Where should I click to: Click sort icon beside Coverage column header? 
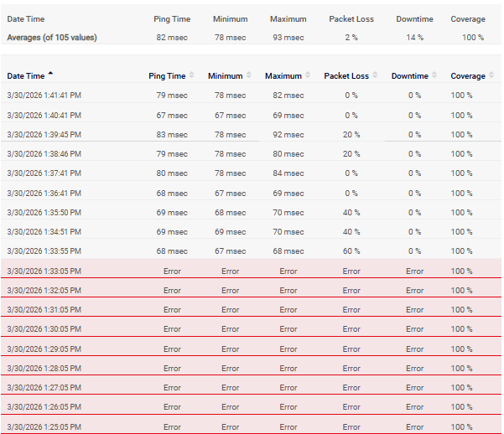point(491,76)
